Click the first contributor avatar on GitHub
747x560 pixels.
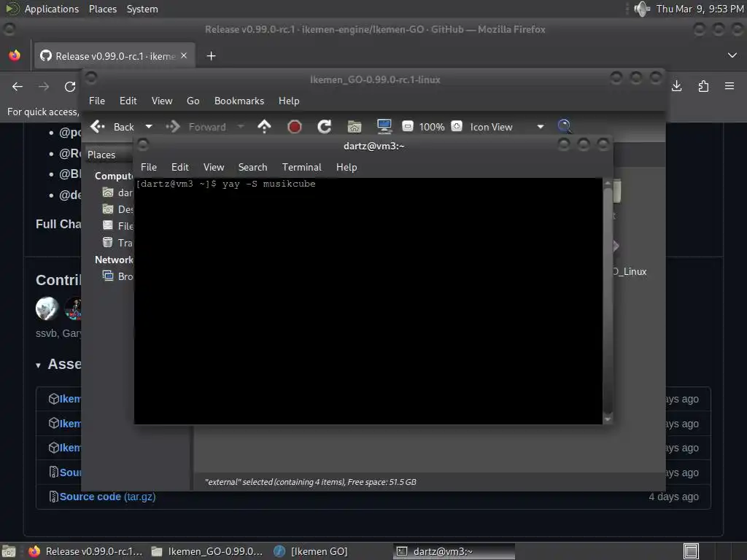[47, 308]
